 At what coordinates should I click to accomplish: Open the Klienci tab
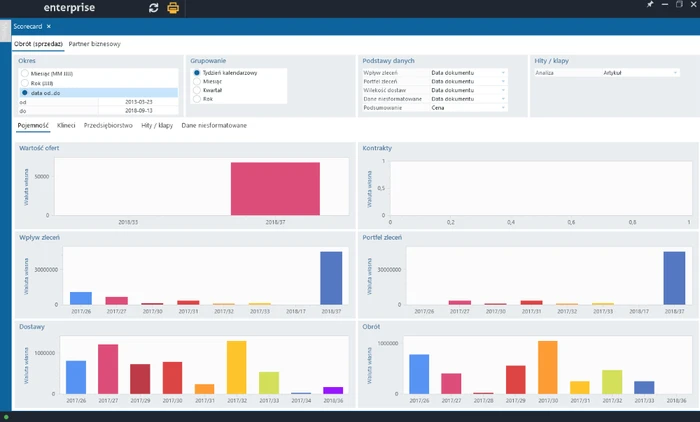point(66,126)
